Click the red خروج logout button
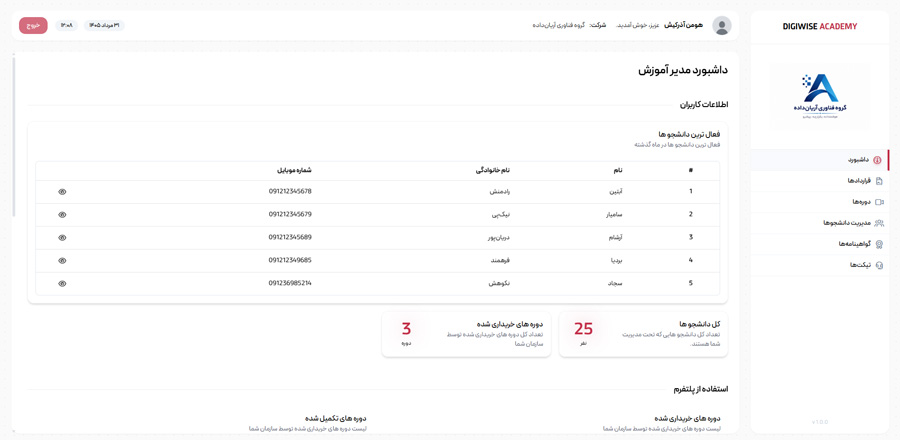900x440 pixels. [33, 26]
